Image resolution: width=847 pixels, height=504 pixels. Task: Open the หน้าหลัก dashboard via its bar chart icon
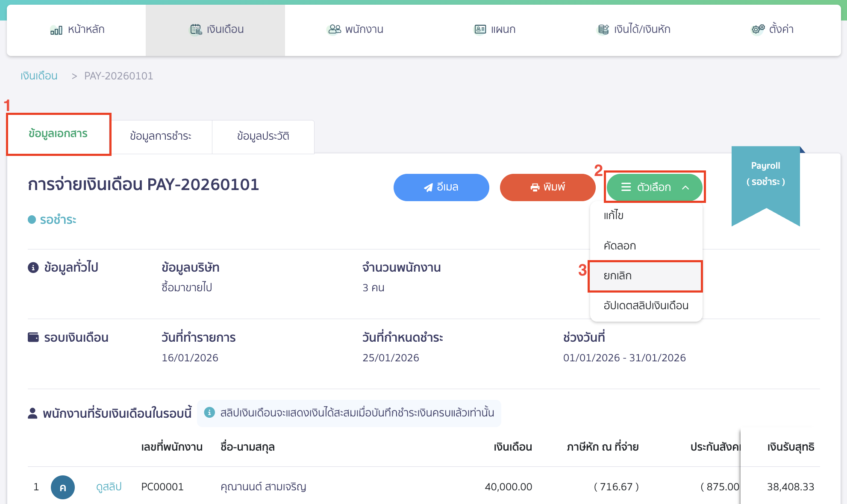click(x=56, y=29)
